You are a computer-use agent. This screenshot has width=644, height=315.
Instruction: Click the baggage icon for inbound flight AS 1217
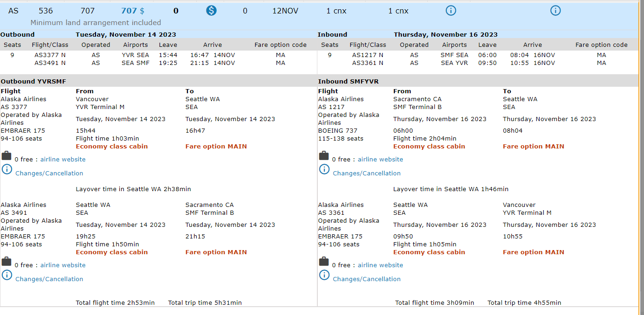pyautogui.click(x=324, y=155)
